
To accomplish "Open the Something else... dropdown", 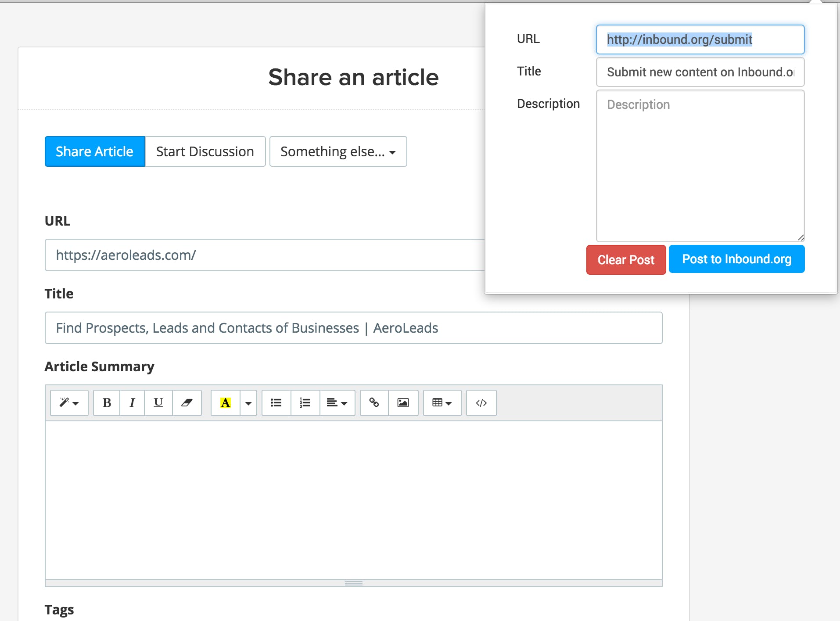I will click(x=338, y=151).
